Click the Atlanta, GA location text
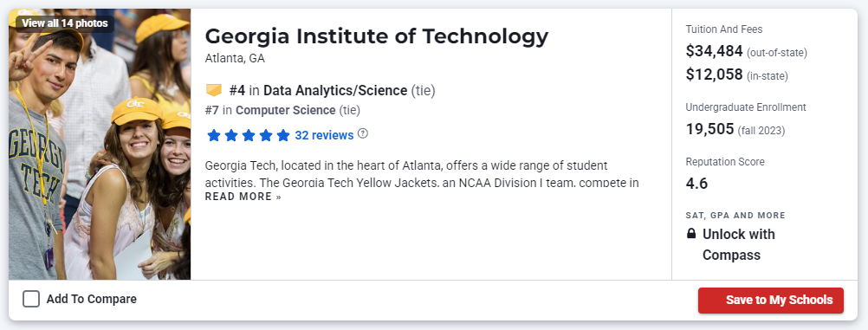 coord(235,58)
